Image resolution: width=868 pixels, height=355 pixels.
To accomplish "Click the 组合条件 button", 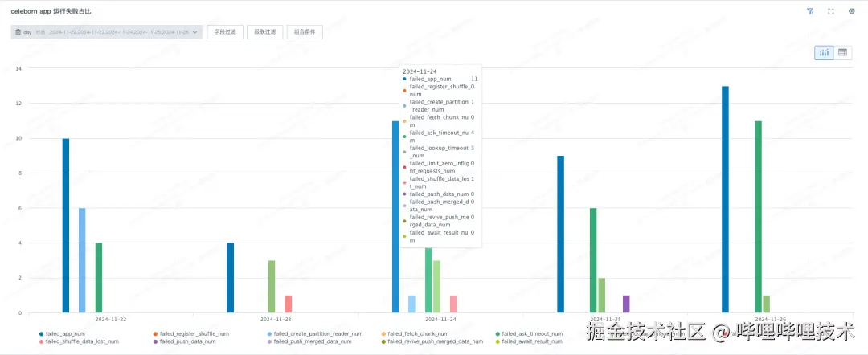I will pos(305,32).
